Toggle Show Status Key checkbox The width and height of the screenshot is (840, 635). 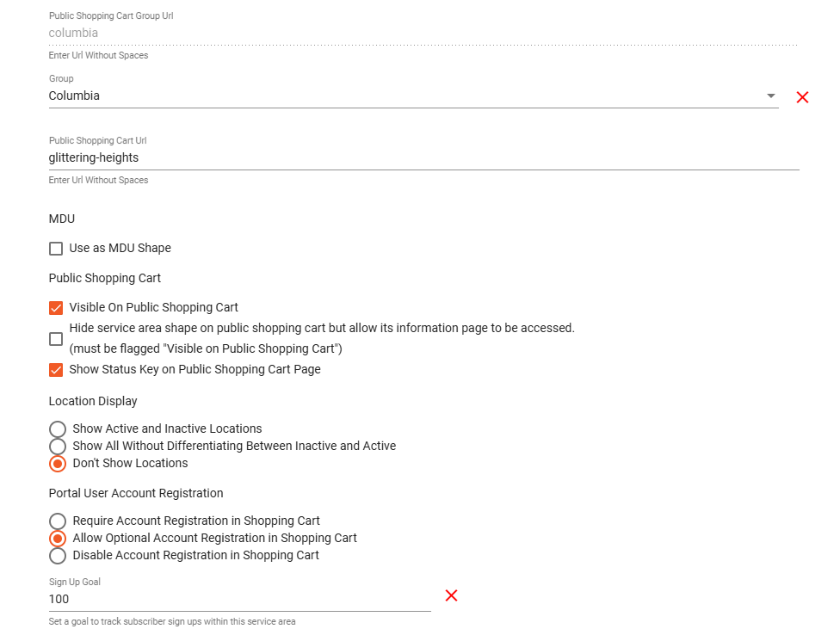click(x=56, y=370)
